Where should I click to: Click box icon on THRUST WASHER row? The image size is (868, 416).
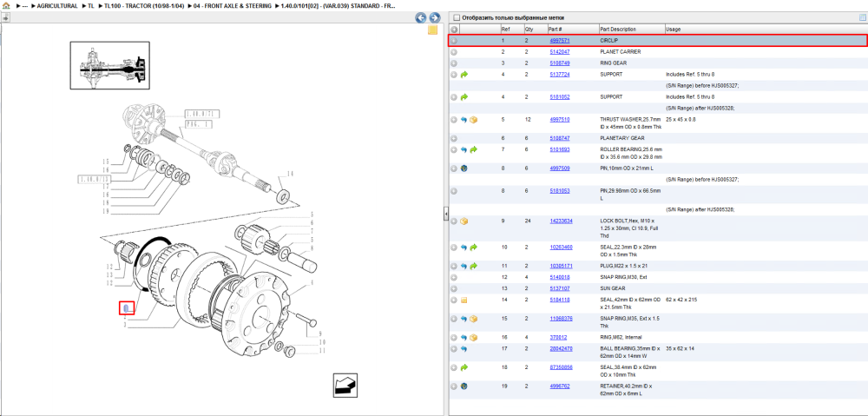point(473,120)
